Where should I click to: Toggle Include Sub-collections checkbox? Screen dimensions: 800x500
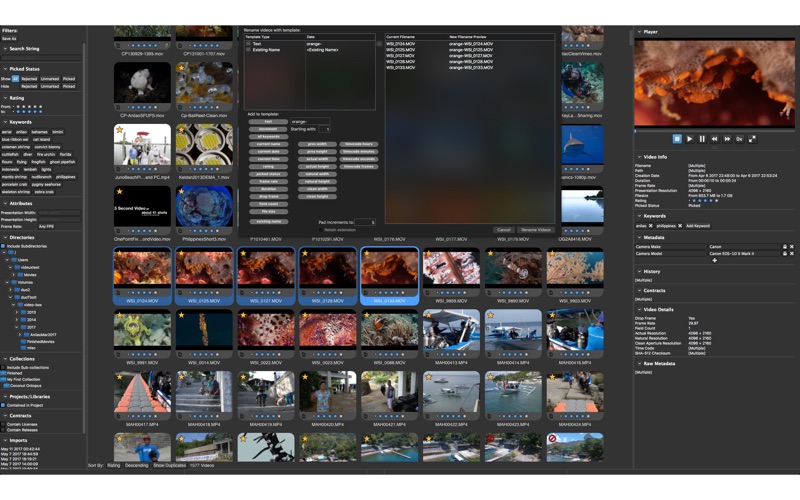[3, 367]
